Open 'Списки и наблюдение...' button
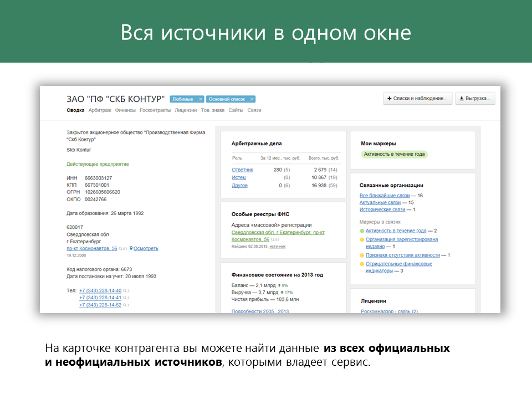This screenshot has width=532, height=399. pyautogui.click(x=418, y=99)
